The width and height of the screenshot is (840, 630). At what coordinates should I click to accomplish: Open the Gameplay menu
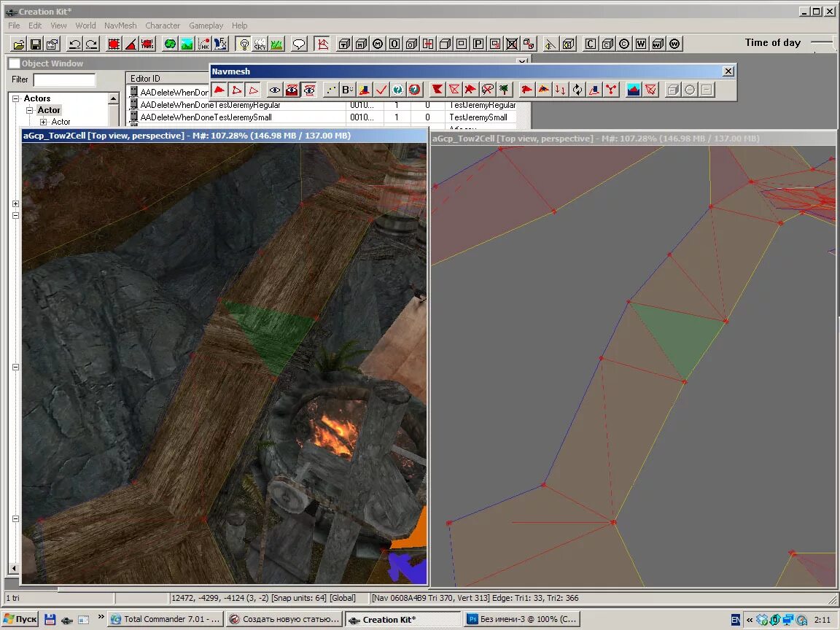pyautogui.click(x=206, y=26)
